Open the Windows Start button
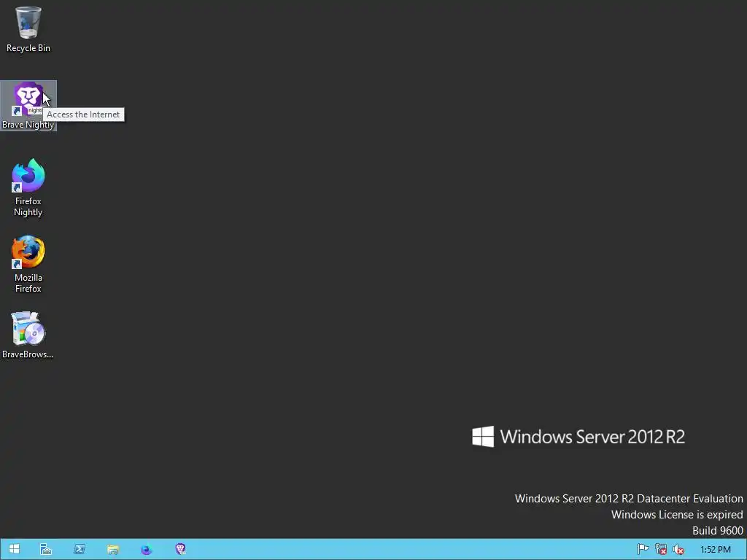 [x=14, y=549]
